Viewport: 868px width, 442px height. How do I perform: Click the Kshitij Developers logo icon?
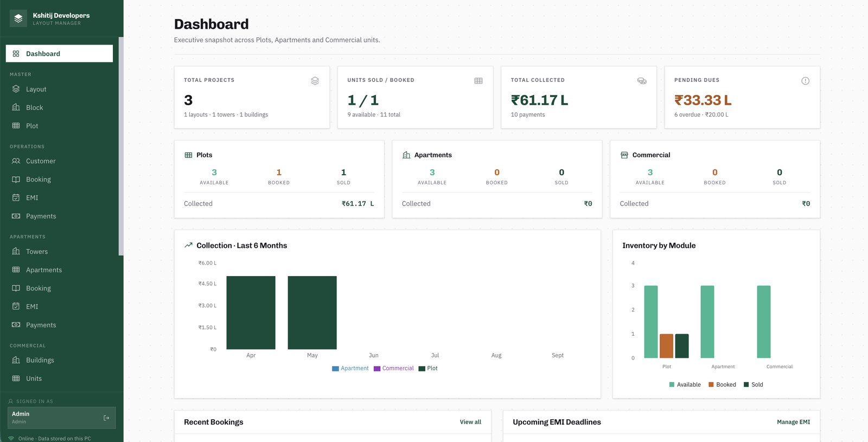[18, 18]
